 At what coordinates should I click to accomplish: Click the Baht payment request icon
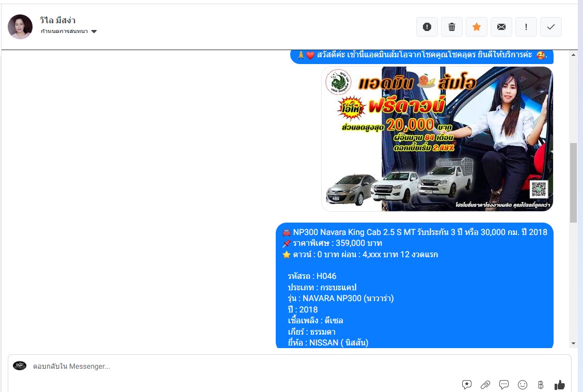point(541,385)
